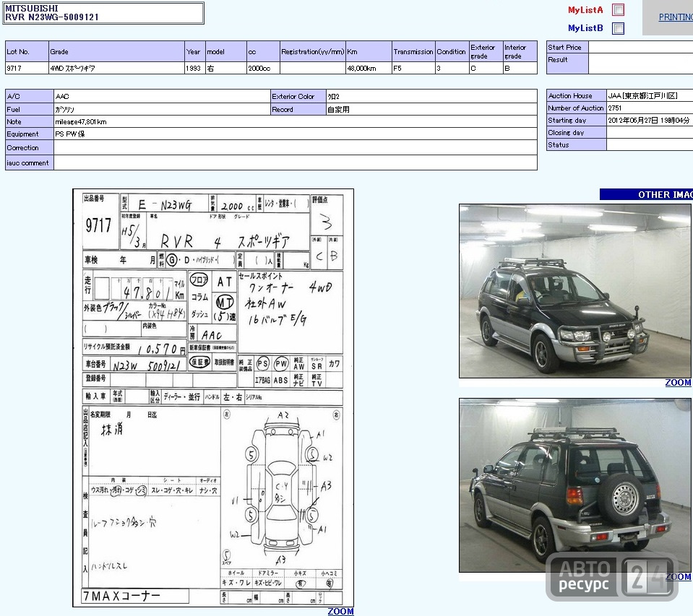Tick the MyListA checkbox
Image resolution: width=693 pixels, height=616 pixels.
[x=618, y=9]
